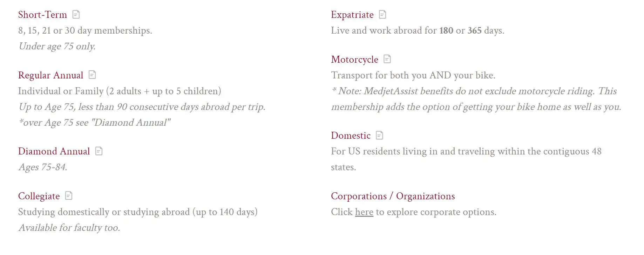644x255 pixels.
Task: Open document icon next to Diamond Annual
Action: coord(99,151)
